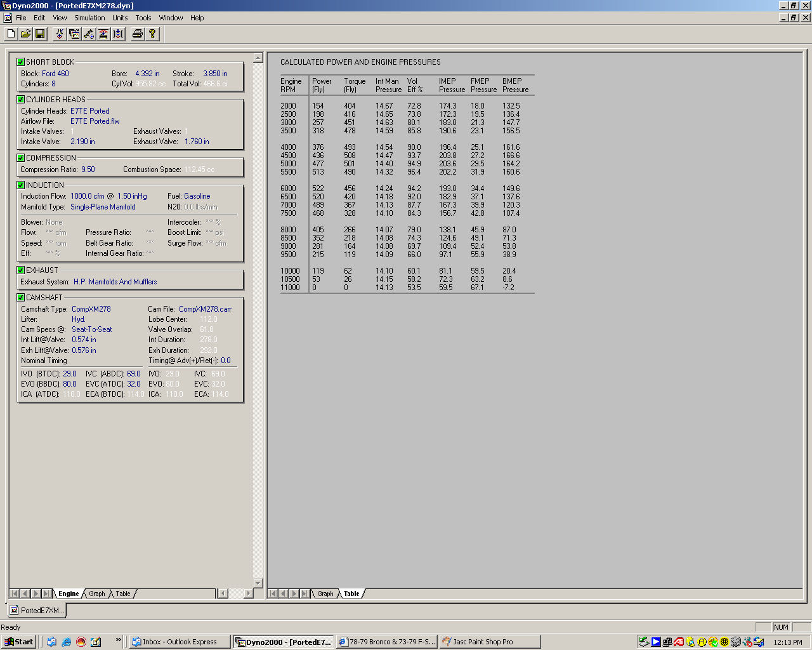Click the Start button
The height and width of the screenshot is (650, 812).
click(x=18, y=642)
